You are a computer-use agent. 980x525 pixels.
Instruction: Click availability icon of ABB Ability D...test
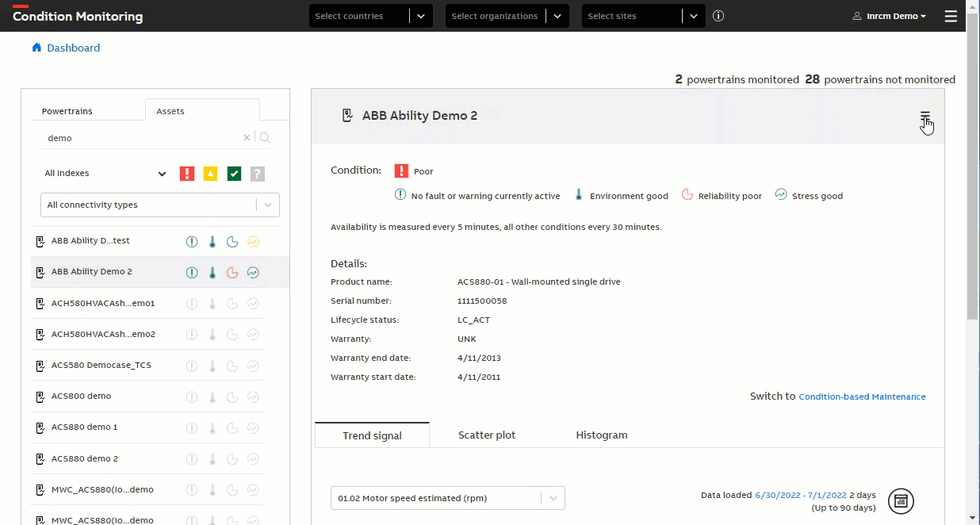(192, 242)
